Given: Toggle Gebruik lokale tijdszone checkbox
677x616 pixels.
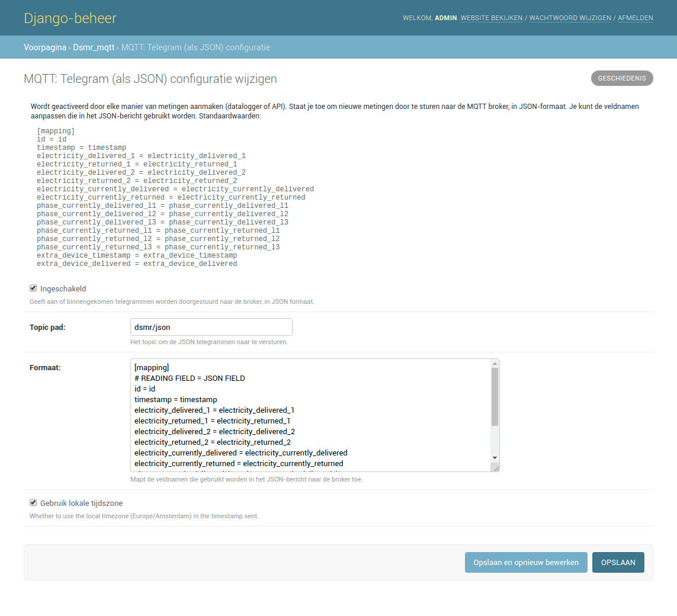Looking at the screenshot, I should point(33,502).
